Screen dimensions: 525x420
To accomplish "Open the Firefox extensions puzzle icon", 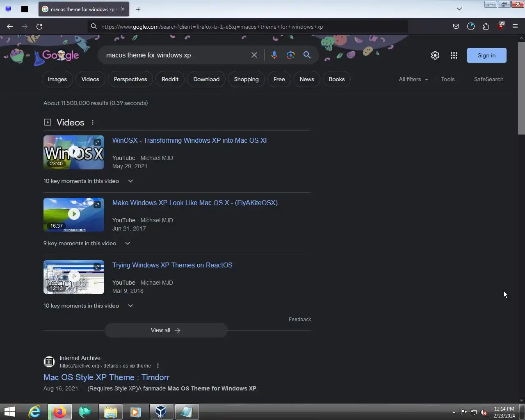I will coord(486,27).
